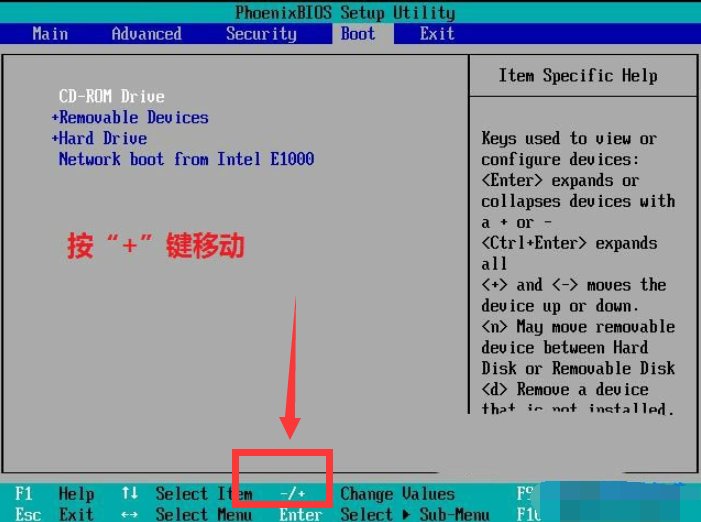This screenshot has width=701, height=522.
Task: Expand the Hard Drive entry
Action: (x=99, y=138)
